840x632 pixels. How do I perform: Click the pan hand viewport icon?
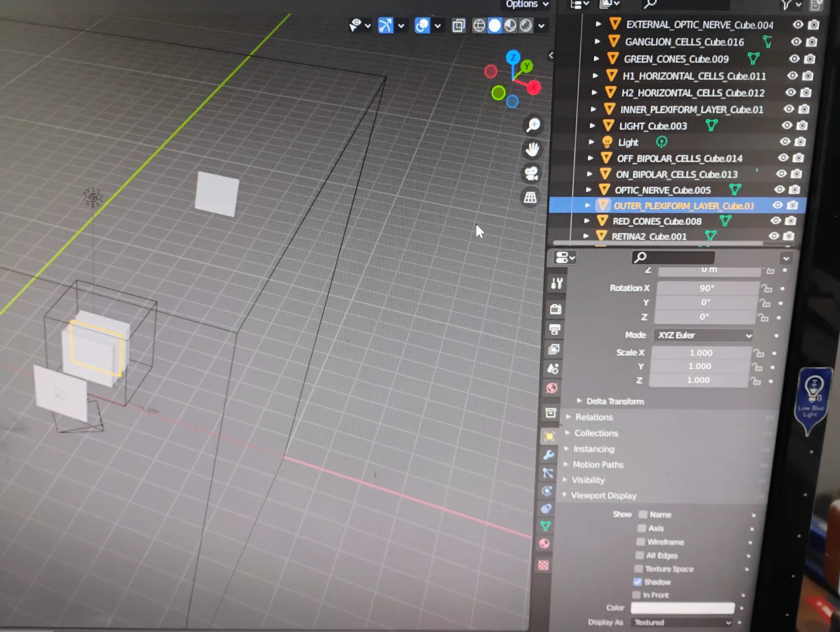coord(532,150)
